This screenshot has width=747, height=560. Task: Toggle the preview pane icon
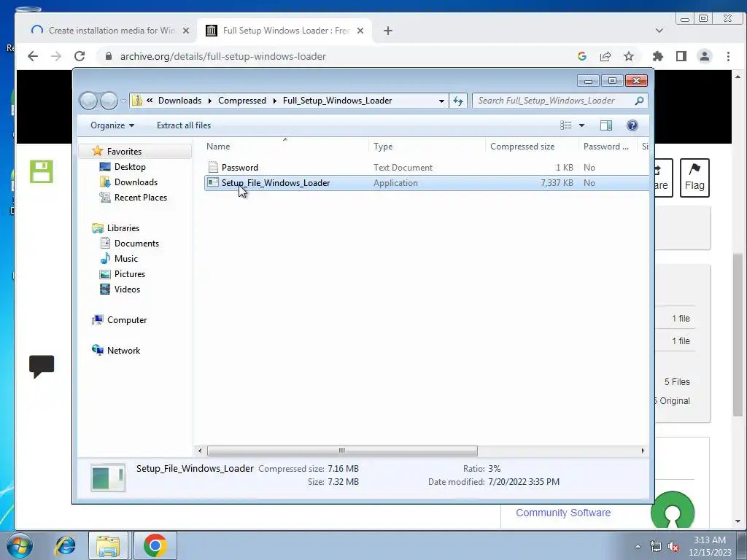pyautogui.click(x=606, y=125)
